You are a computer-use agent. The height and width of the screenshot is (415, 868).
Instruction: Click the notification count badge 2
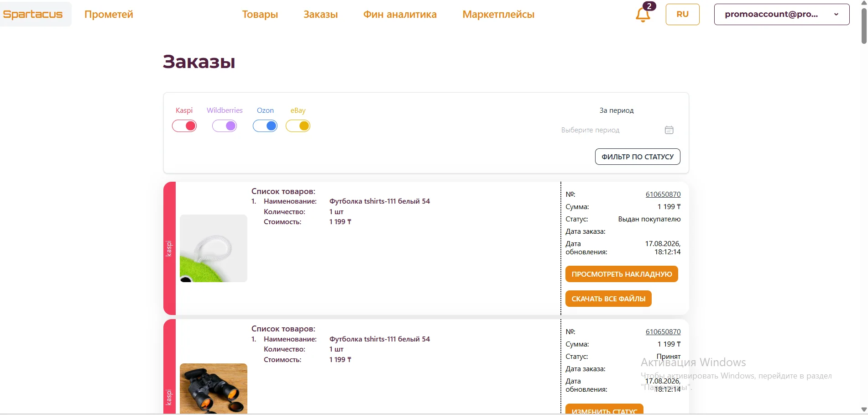click(649, 6)
